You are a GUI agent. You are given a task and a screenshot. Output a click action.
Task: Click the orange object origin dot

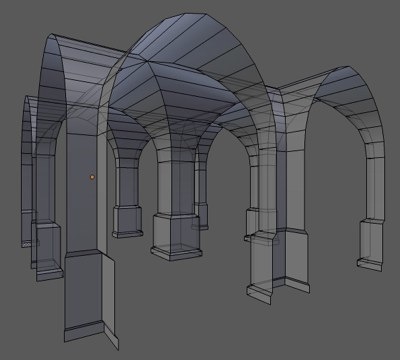(x=92, y=177)
